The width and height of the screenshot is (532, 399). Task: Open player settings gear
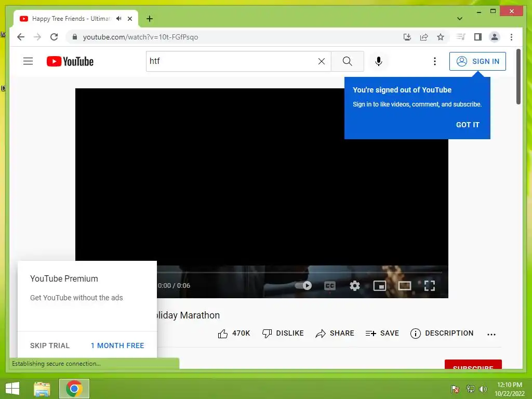point(354,286)
